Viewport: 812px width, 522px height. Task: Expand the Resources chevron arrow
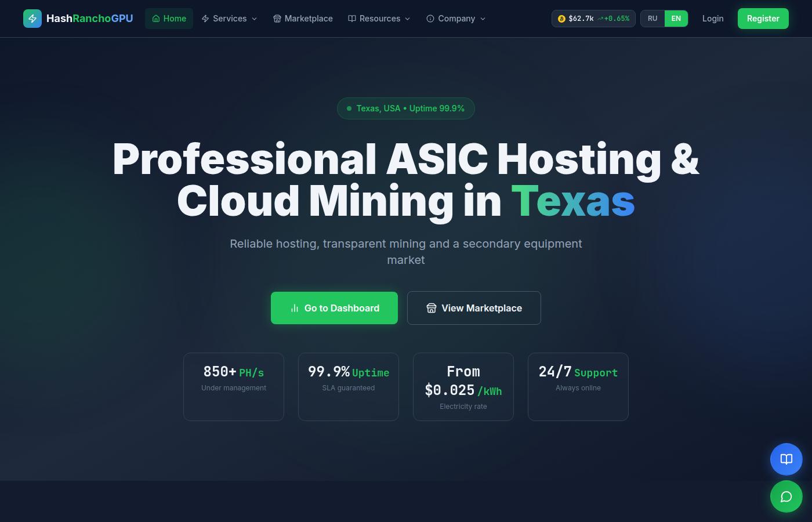click(407, 19)
